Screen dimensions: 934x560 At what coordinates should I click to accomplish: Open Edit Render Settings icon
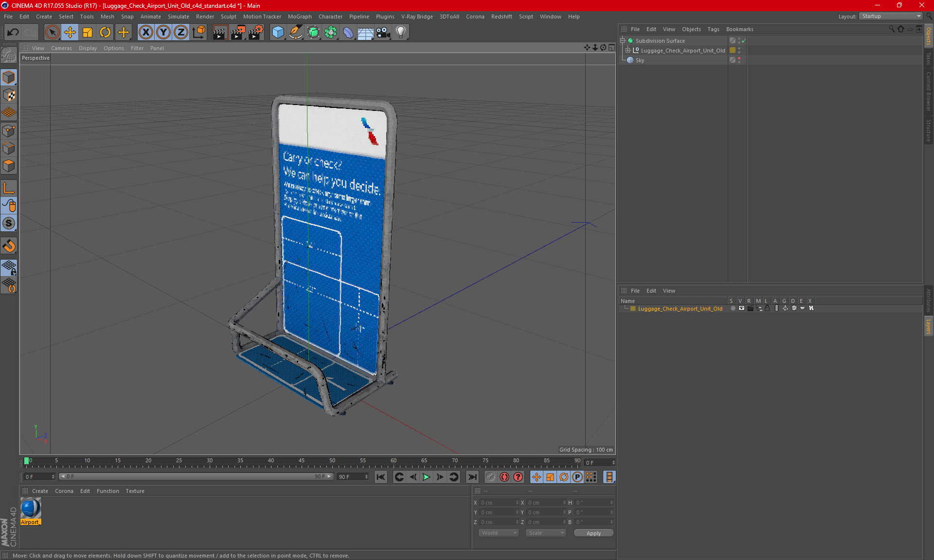click(256, 32)
